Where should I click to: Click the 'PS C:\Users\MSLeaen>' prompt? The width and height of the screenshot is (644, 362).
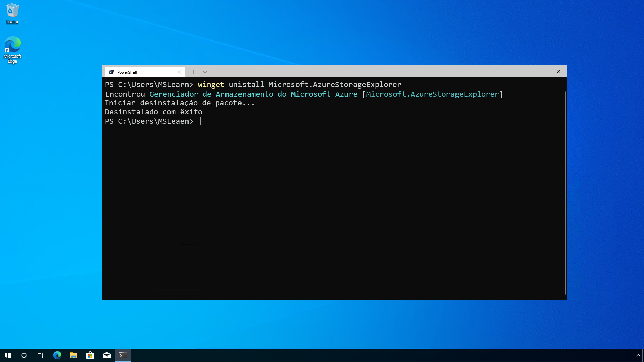pyautogui.click(x=149, y=121)
